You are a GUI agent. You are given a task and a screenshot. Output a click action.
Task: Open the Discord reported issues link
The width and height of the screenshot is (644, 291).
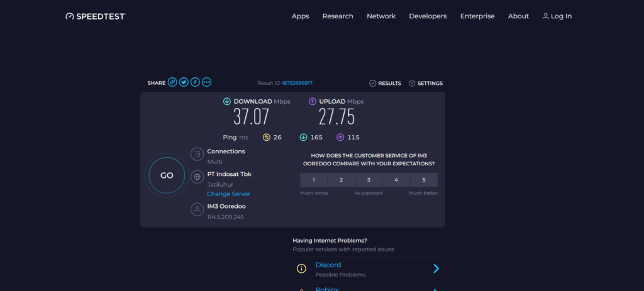point(328,265)
